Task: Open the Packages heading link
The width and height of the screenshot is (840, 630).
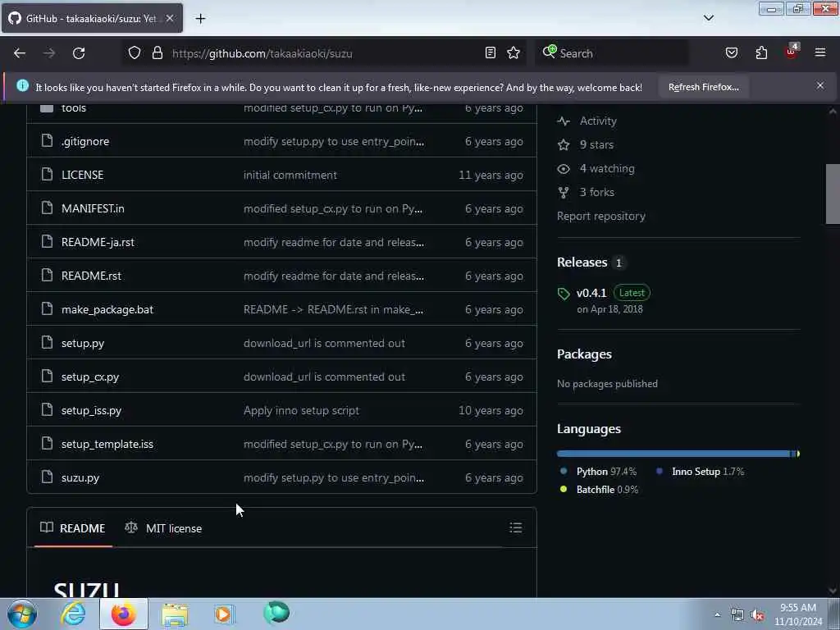Action: pos(584,354)
